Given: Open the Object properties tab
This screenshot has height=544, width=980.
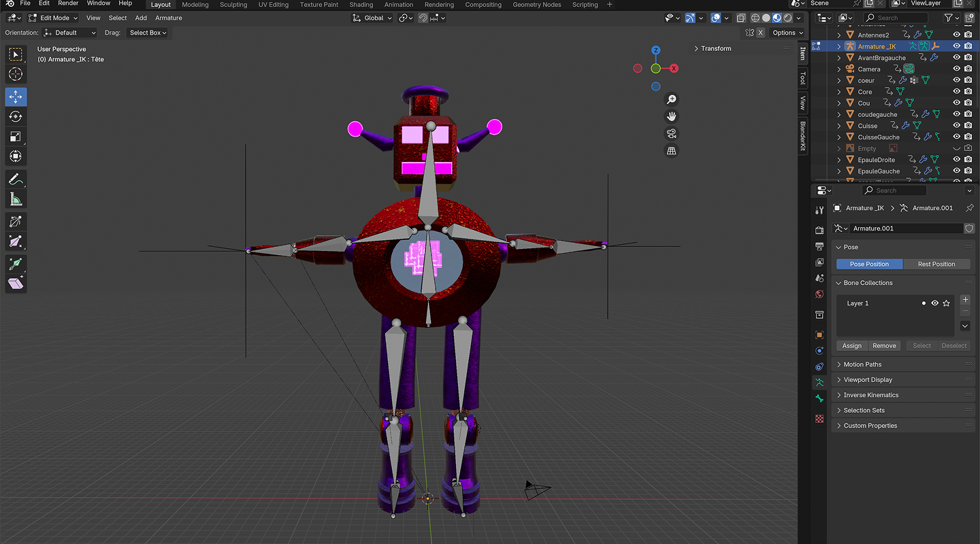Looking at the screenshot, I should tap(819, 335).
